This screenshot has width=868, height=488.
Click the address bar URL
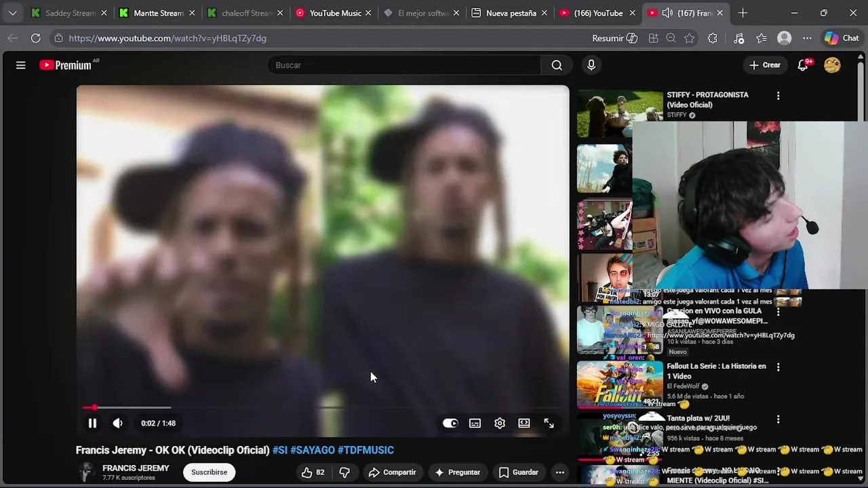pyautogui.click(x=167, y=39)
